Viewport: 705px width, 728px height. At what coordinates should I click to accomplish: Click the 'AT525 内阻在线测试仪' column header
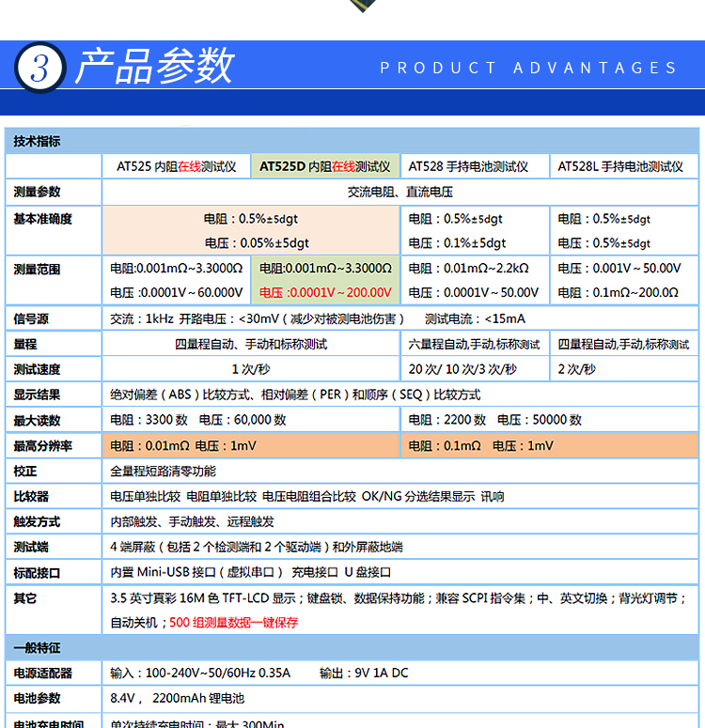[x=176, y=166]
